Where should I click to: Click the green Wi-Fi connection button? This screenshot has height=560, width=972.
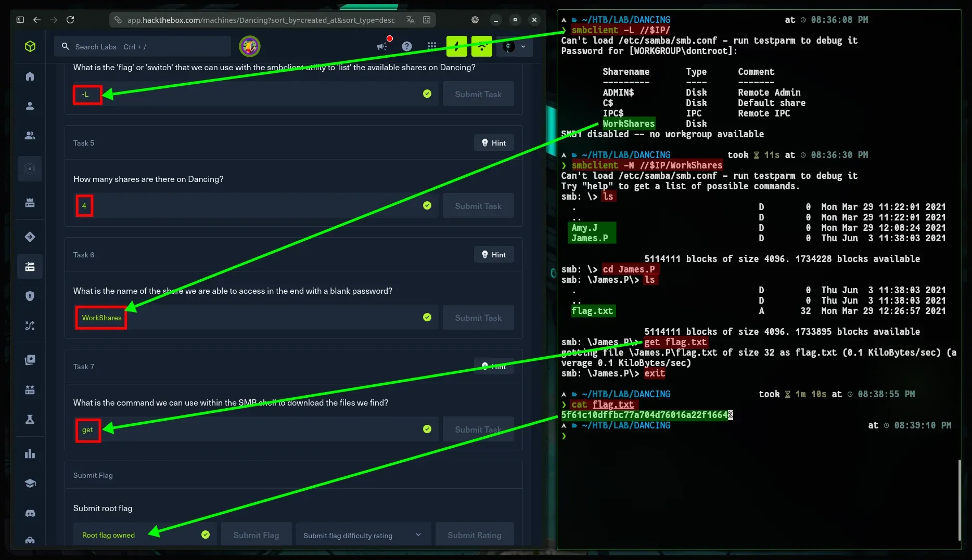(482, 46)
